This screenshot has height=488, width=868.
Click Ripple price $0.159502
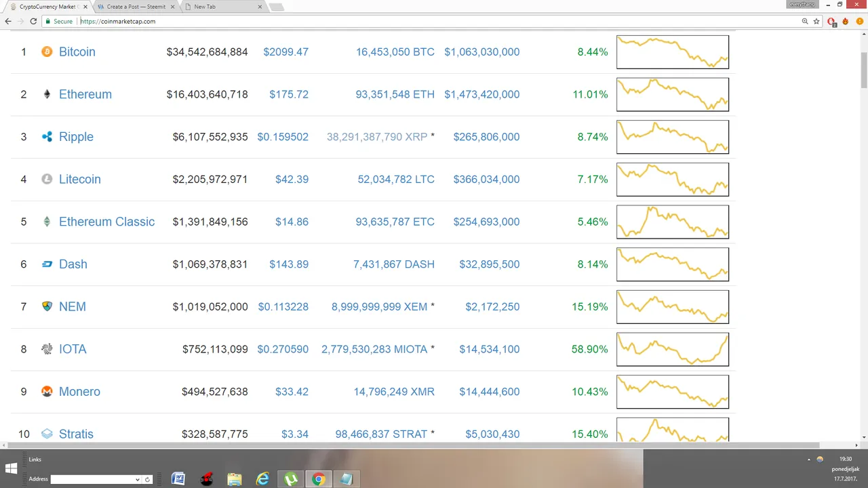pos(283,137)
